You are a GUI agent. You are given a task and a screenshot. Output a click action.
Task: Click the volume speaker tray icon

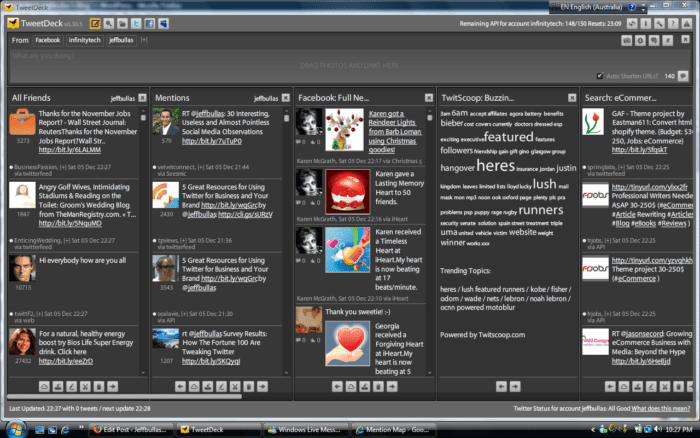pos(657,429)
